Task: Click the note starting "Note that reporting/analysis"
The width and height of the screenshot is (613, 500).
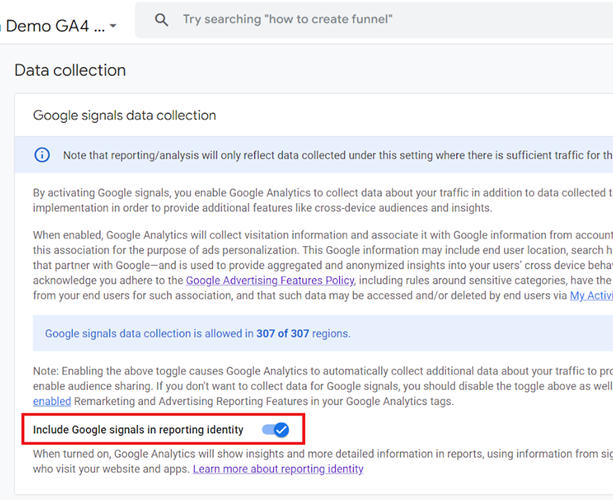Action: (x=338, y=155)
